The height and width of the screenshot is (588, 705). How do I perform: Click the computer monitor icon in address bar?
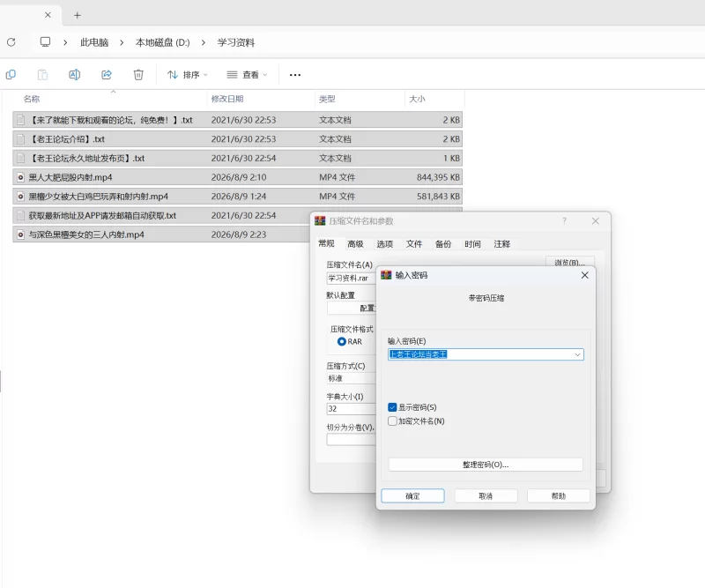pyautogui.click(x=45, y=41)
